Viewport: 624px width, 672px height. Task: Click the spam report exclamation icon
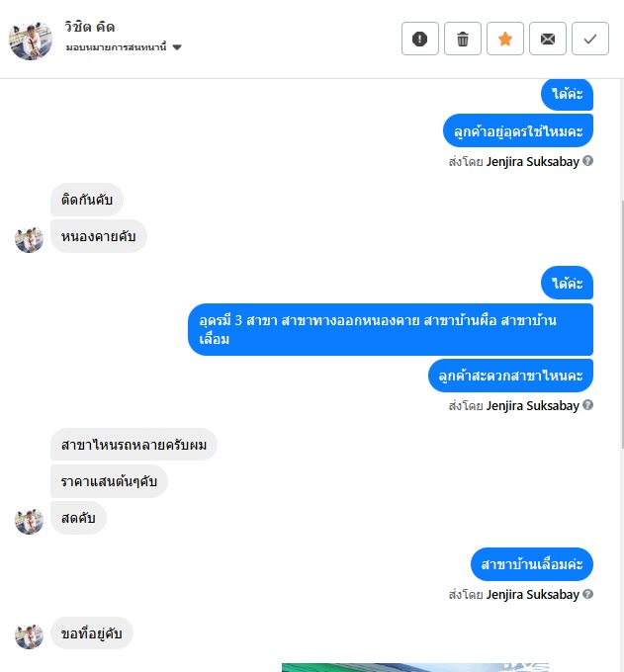(420, 39)
